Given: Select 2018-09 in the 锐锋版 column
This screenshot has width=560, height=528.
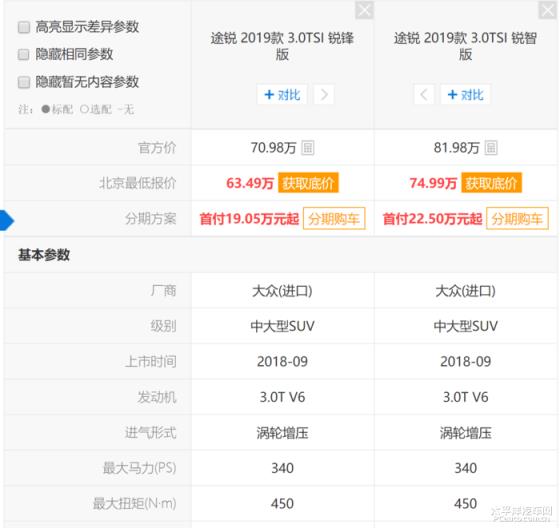Looking at the screenshot, I should tap(282, 362).
